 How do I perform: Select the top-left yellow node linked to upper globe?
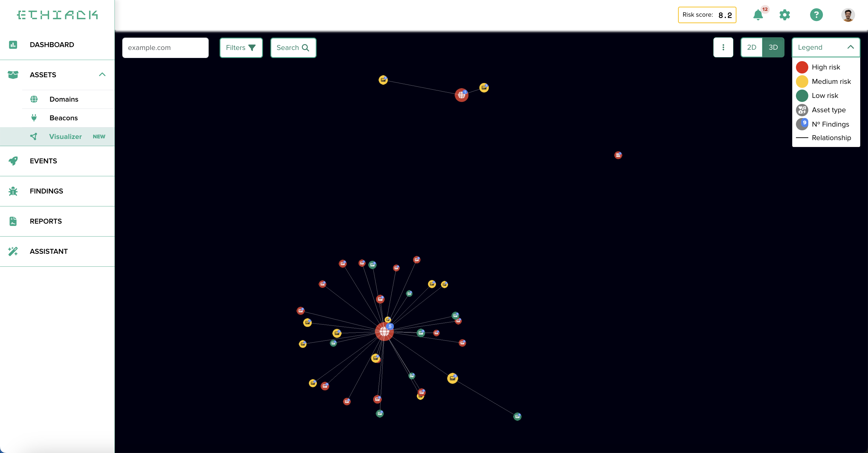point(383,80)
